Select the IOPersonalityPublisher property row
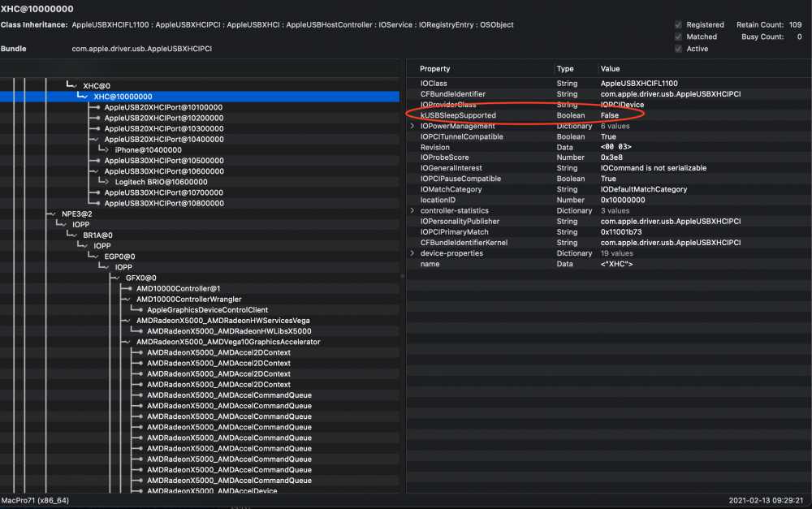Image resolution: width=812 pixels, height=509 pixels. tap(608, 221)
